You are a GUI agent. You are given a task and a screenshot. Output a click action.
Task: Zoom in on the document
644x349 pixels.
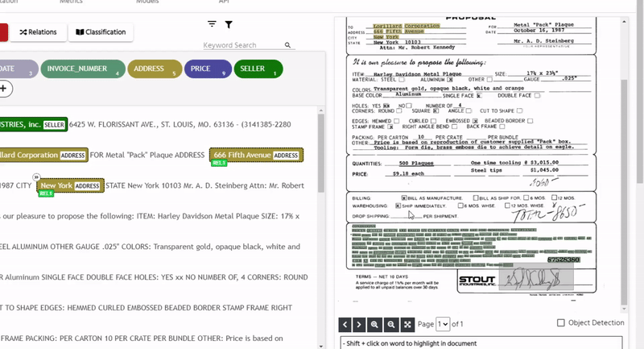(x=374, y=324)
